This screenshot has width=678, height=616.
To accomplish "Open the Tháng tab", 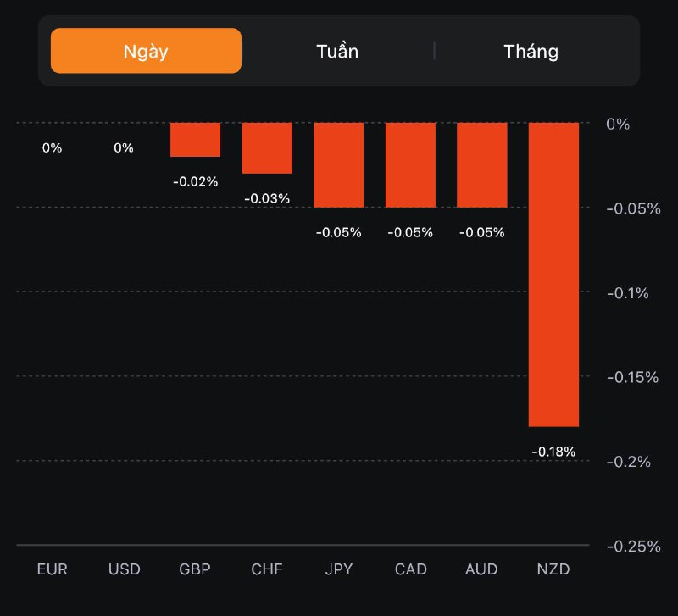I will pyautogui.click(x=531, y=51).
